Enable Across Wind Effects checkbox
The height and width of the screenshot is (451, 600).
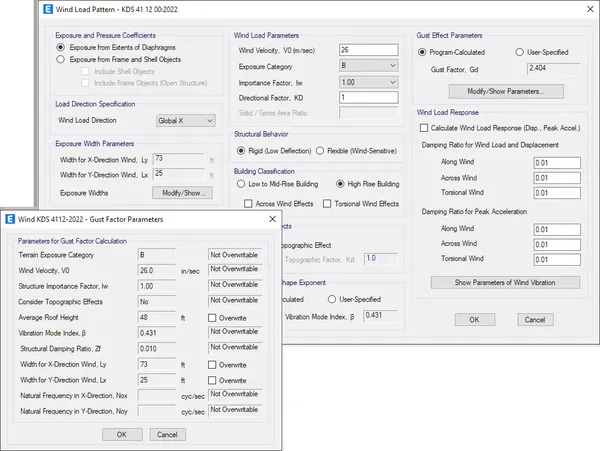tap(248, 204)
